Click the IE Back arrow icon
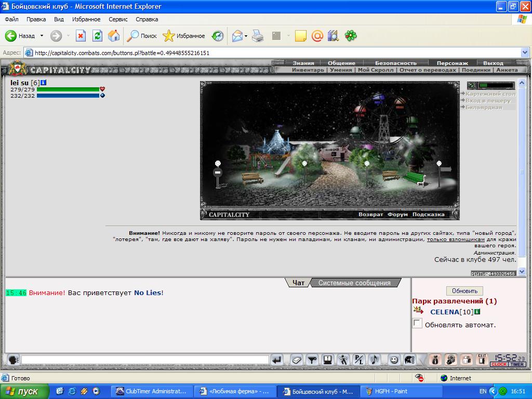The width and height of the screenshot is (532, 399). coord(11,36)
